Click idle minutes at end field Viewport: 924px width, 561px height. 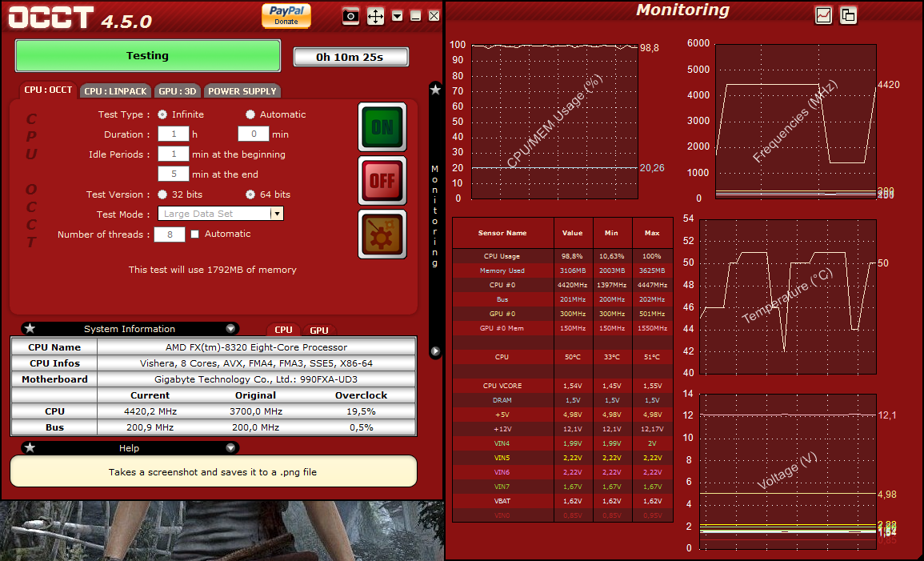pyautogui.click(x=174, y=174)
